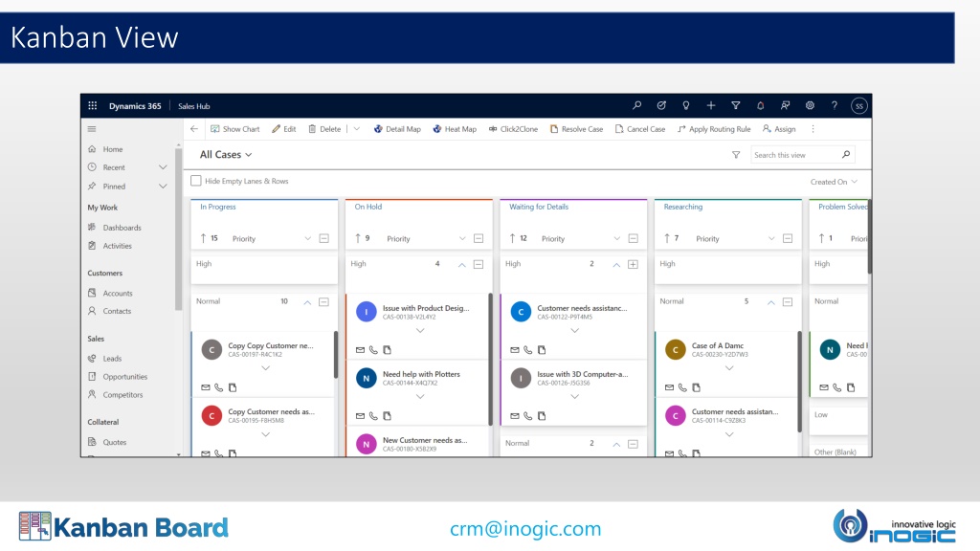Open Heat Map

tap(455, 129)
